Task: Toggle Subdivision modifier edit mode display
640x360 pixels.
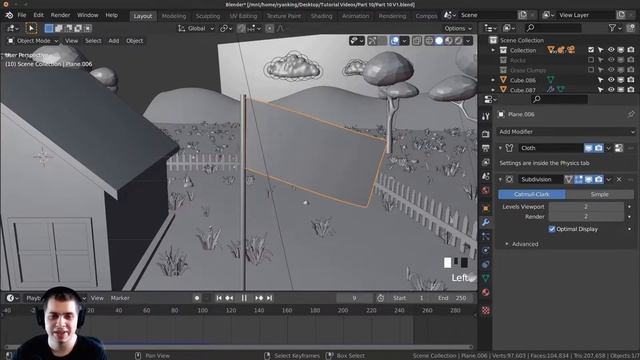Action: 578,179
